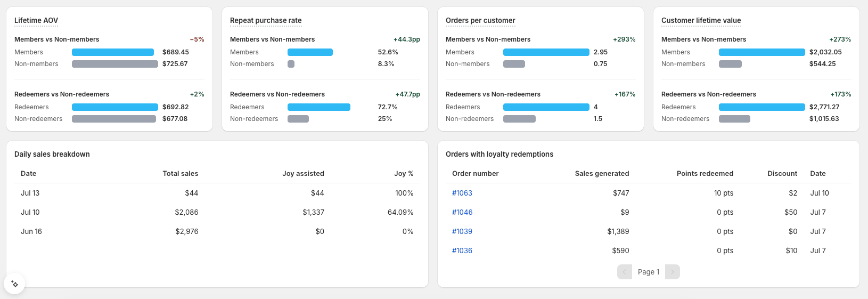Click the $2,771.27 Redeemers lifetime value
Viewport: 868px width, 299px height.
pos(824,107)
